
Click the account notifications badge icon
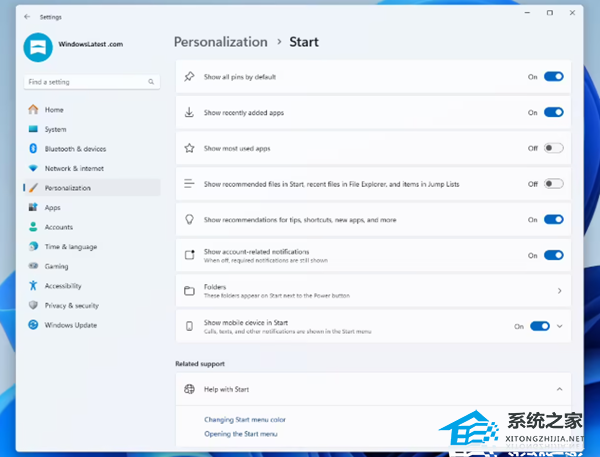click(x=189, y=255)
